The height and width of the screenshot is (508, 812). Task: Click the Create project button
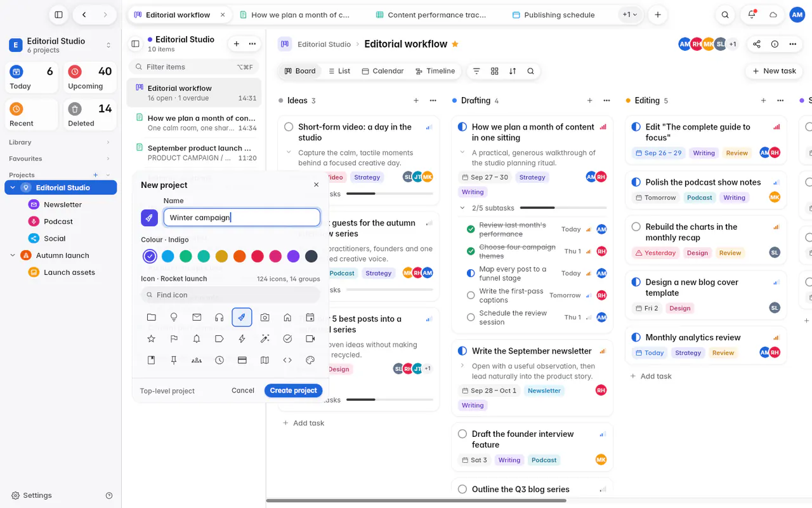[293, 391]
